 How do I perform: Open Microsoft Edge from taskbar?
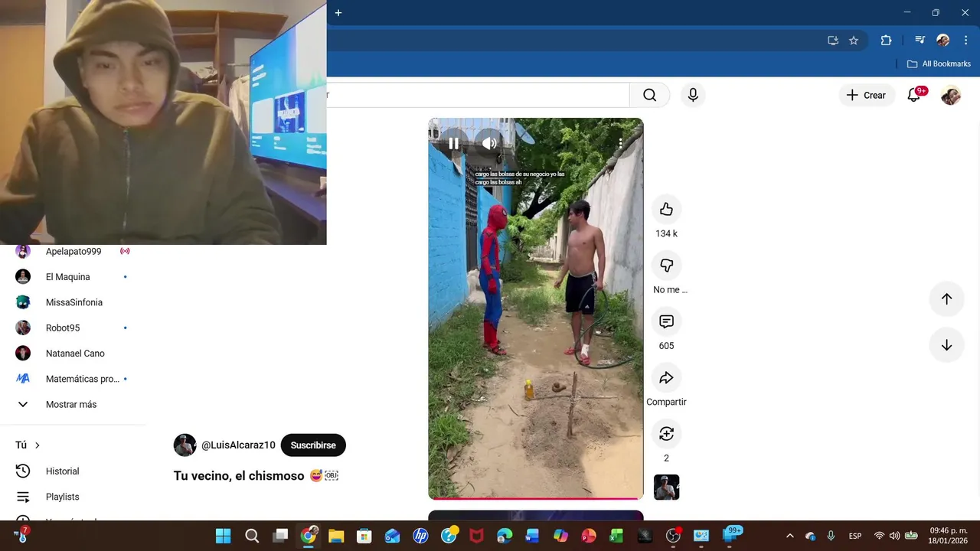(505, 536)
